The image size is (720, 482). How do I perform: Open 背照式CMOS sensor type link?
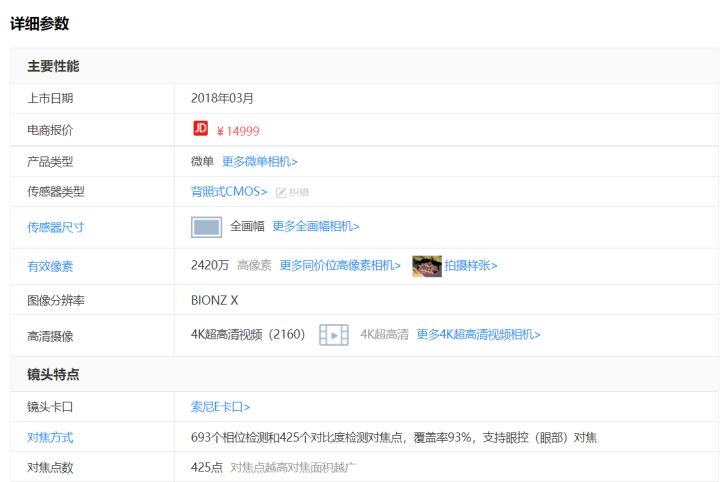[x=229, y=191]
